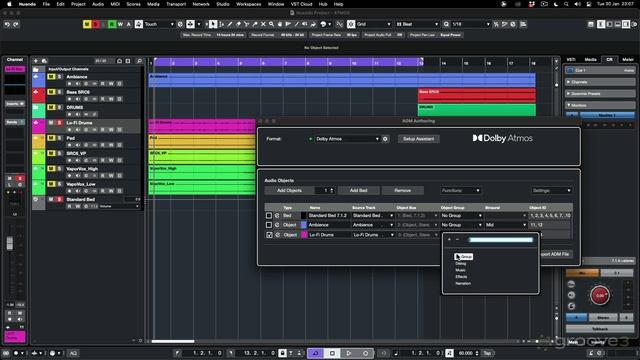640x360 pixels.
Task: Toggle global Write automation W button
Action: tap(120, 24)
